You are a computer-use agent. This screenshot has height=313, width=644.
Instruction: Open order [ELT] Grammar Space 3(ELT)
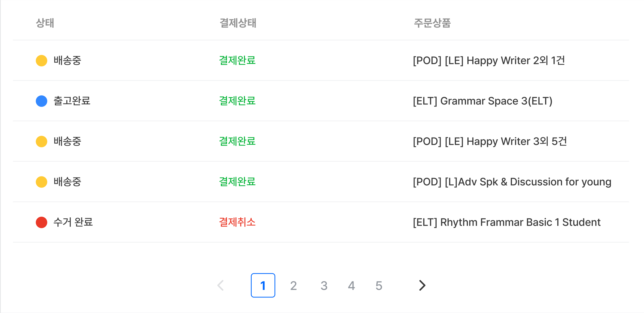click(482, 101)
